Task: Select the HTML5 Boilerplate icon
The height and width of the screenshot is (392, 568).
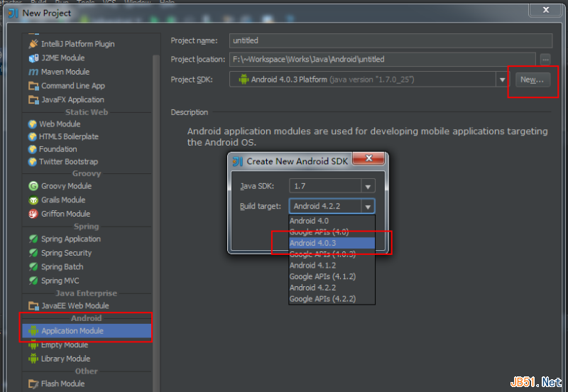Action: 32,136
